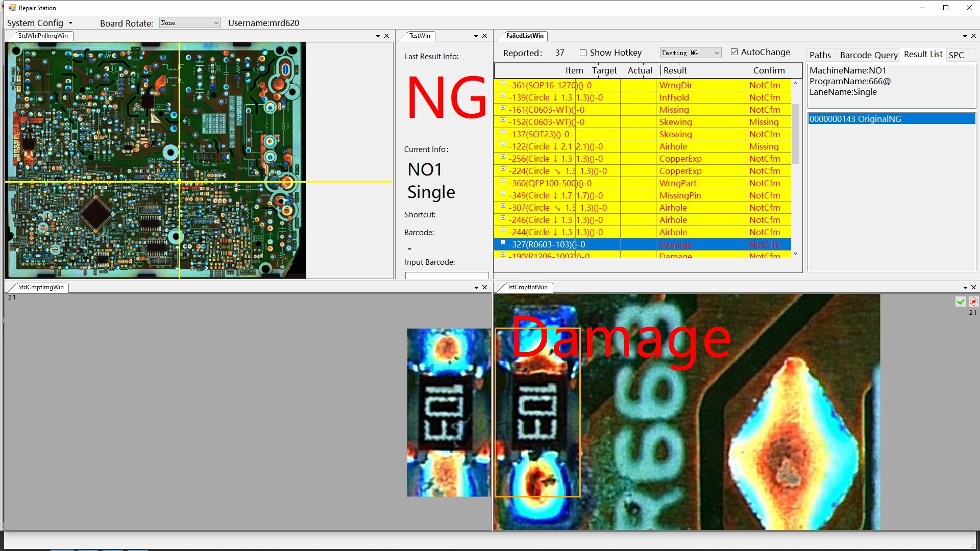
Task: Click the TstCmptInfWin panel icon
Action: tap(528, 287)
